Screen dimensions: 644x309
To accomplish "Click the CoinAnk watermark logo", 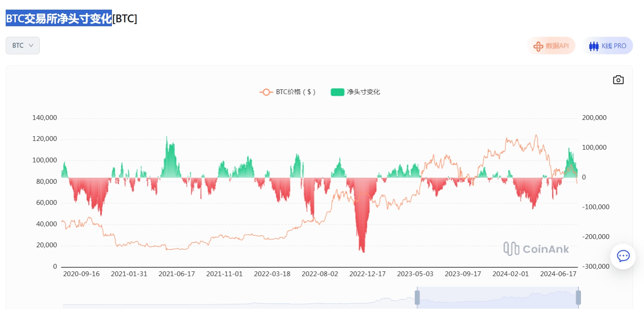I will pos(536,249).
